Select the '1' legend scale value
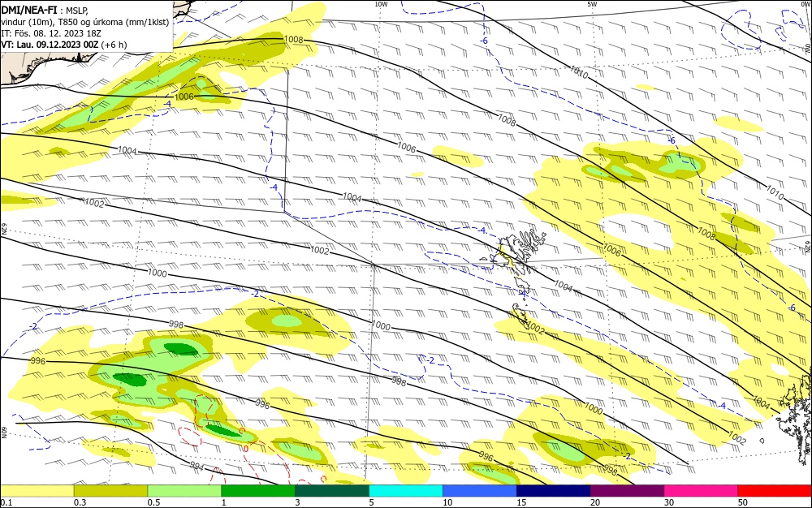 224,502
